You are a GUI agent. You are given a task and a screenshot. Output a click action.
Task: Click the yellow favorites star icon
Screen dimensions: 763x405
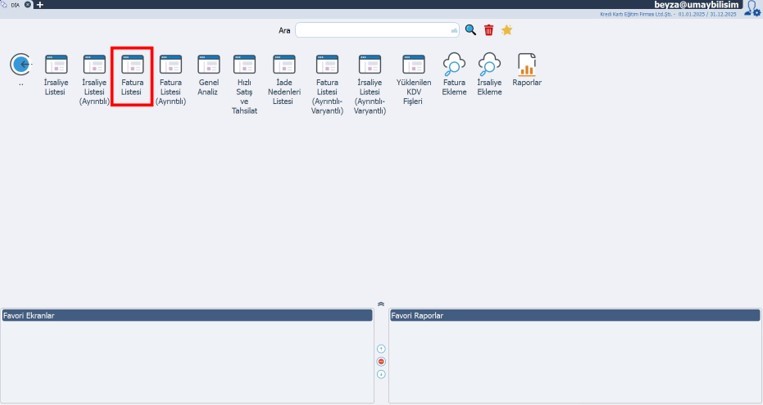coord(507,30)
